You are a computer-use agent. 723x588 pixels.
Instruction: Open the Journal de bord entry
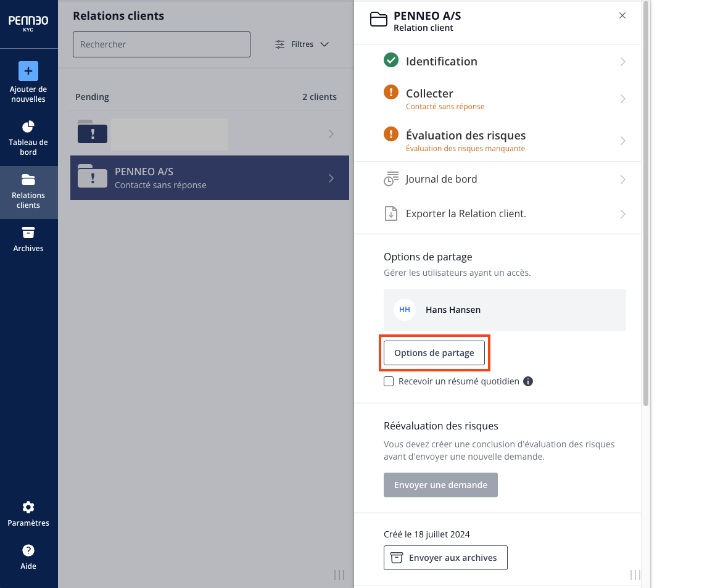click(x=497, y=180)
